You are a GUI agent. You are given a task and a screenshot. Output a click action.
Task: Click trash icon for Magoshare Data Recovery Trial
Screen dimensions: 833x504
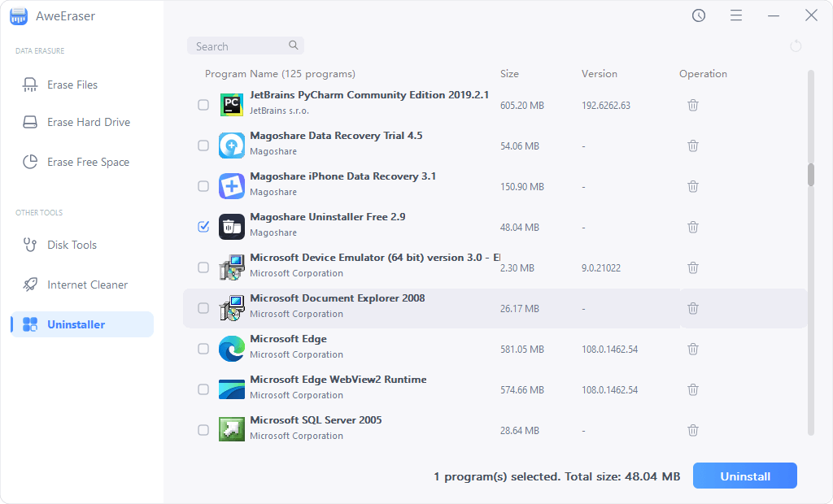[693, 146]
